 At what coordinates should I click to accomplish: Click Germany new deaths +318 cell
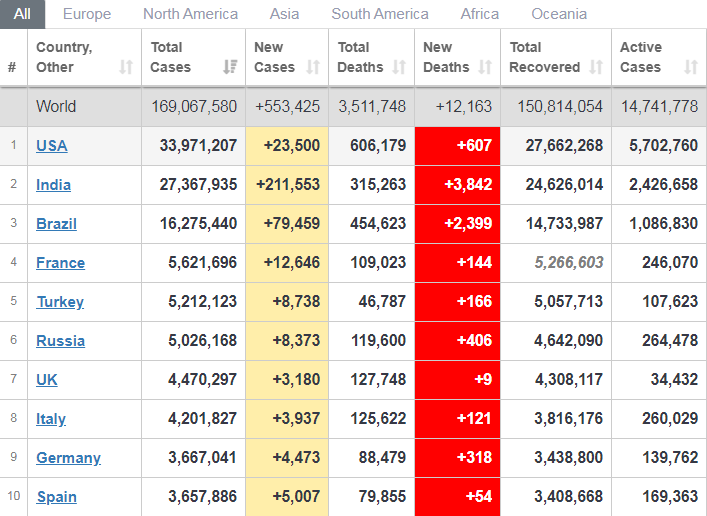[457, 458]
